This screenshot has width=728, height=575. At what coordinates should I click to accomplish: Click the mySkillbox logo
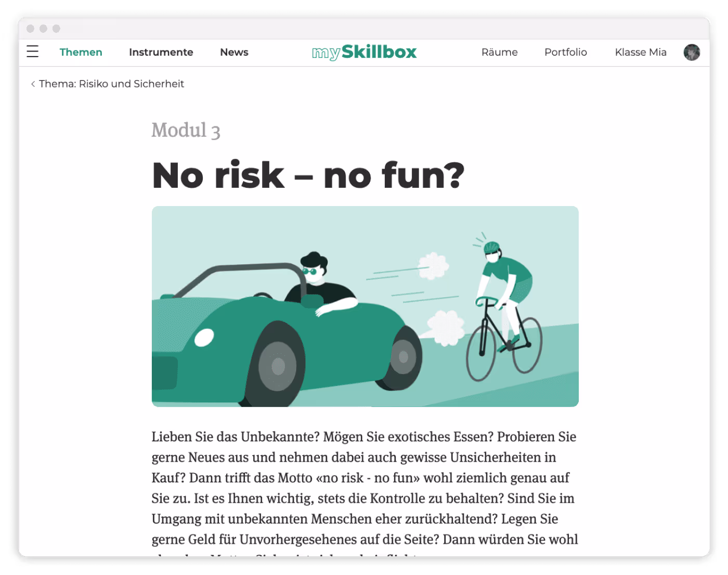364,52
